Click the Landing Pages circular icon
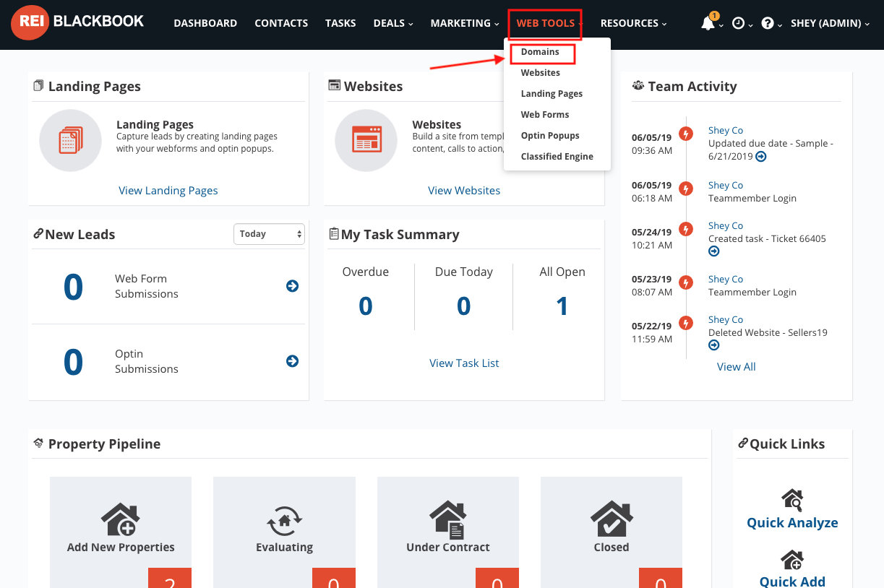Viewport: 884px width, 588px height. (x=70, y=140)
